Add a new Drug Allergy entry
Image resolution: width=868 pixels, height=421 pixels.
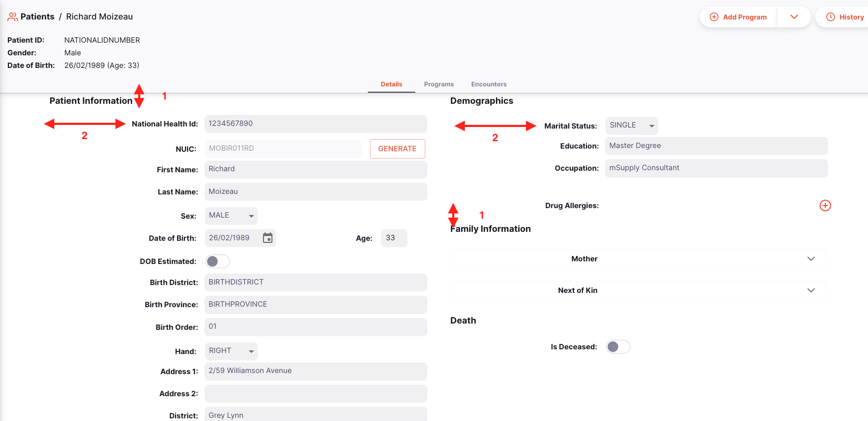[825, 205]
